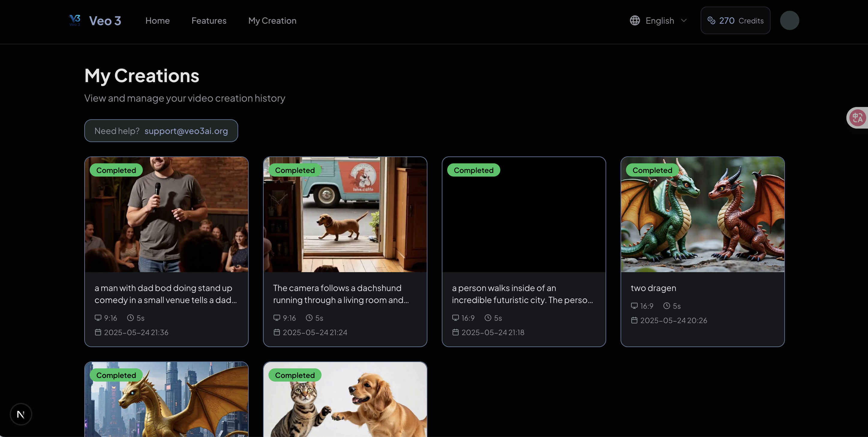Open the 270 Credits button
Image resolution: width=868 pixels, height=437 pixels.
pyautogui.click(x=735, y=20)
